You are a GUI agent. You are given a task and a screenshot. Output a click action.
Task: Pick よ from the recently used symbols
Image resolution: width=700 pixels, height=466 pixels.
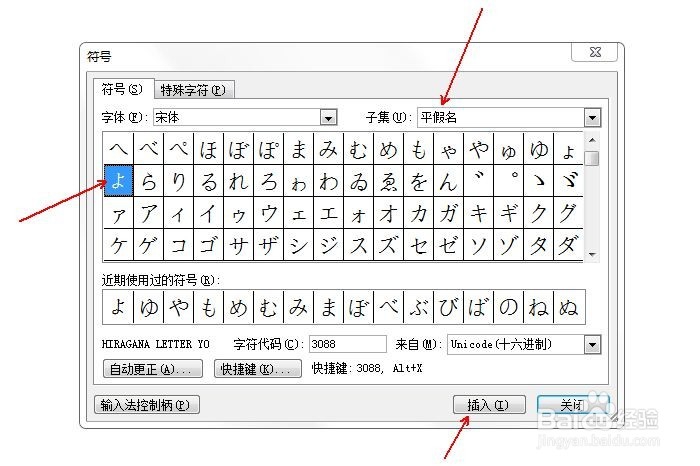pos(118,307)
